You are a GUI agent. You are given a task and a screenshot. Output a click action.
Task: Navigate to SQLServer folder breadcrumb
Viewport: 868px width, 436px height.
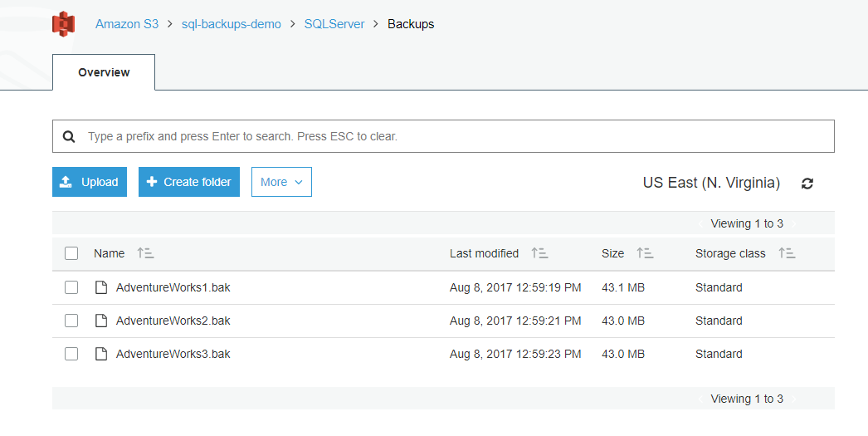pos(334,24)
